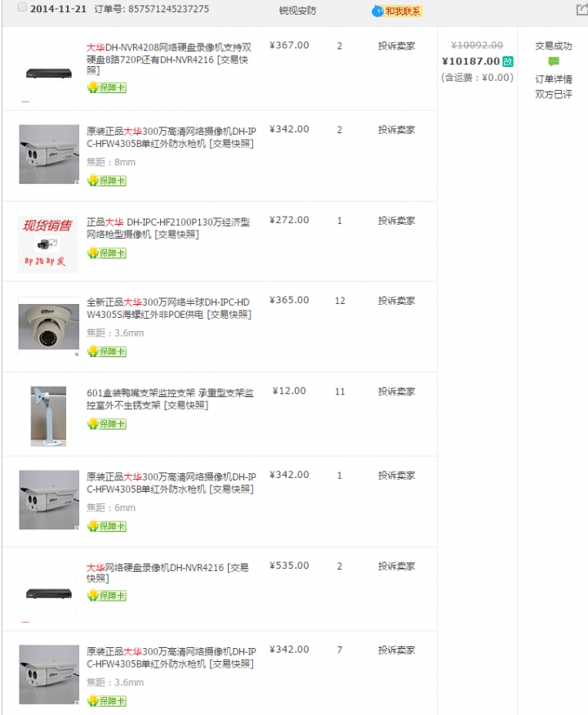Click the dome camera product thumbnail

49,327
